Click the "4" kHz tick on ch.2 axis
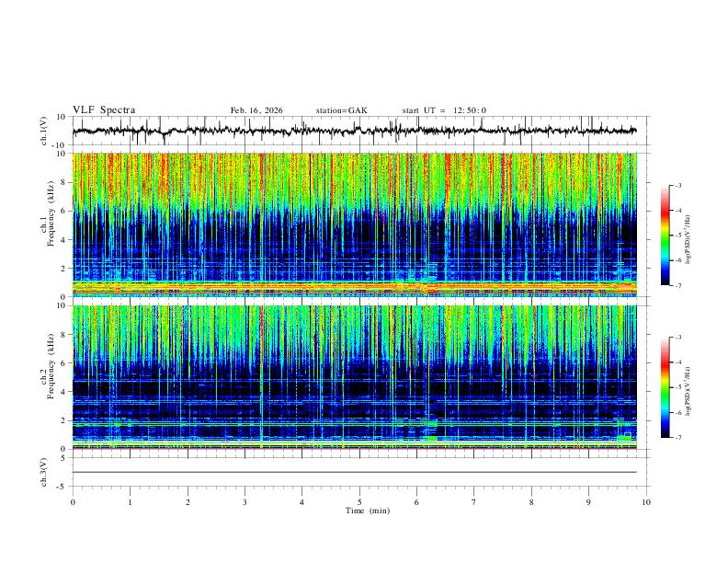The height and width of the screenshot is (563, 728). click(63, 392)
